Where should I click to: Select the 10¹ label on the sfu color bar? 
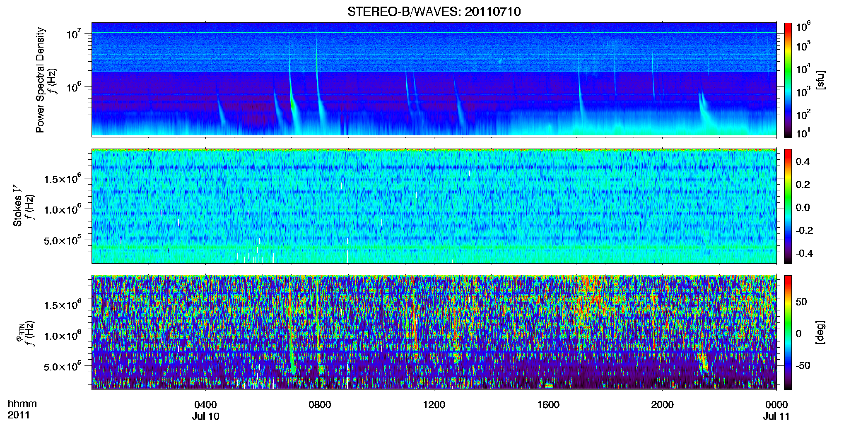(803, 133)
